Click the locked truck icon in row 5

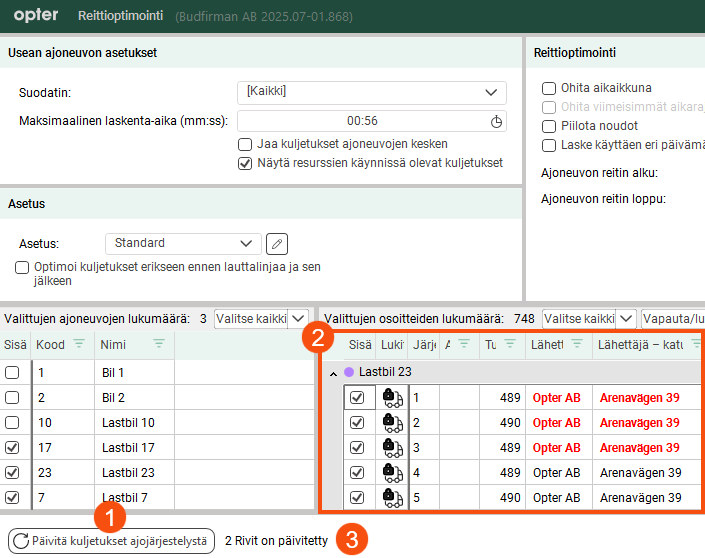[x=392, y=497]
